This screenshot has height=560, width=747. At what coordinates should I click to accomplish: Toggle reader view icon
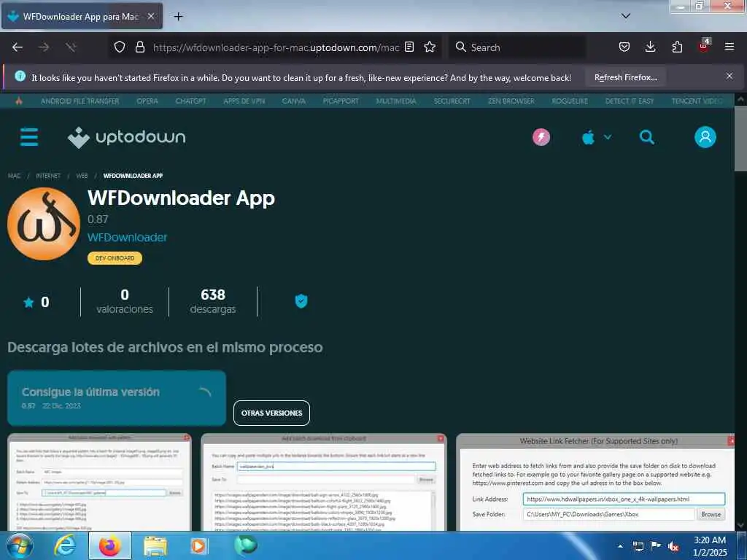(x=409, y=47)
